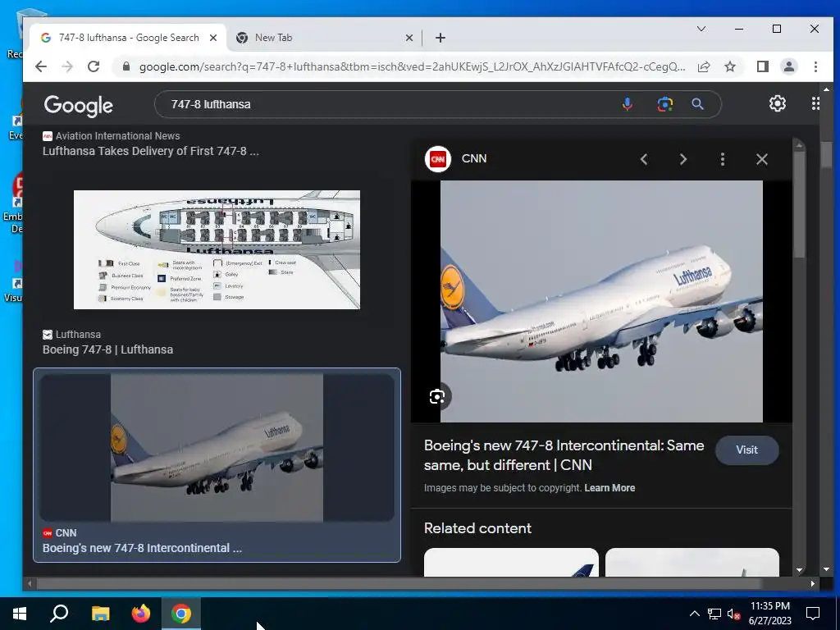The height and width of the screenshot is (630, 840).
Task: View site information via the lock icon
Action: (126, 66)
